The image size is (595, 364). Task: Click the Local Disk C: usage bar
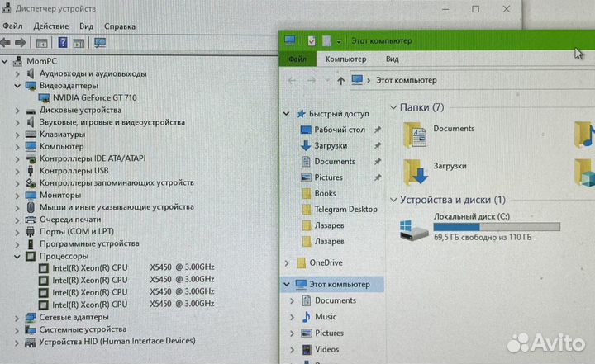click(x=496, y=227)
